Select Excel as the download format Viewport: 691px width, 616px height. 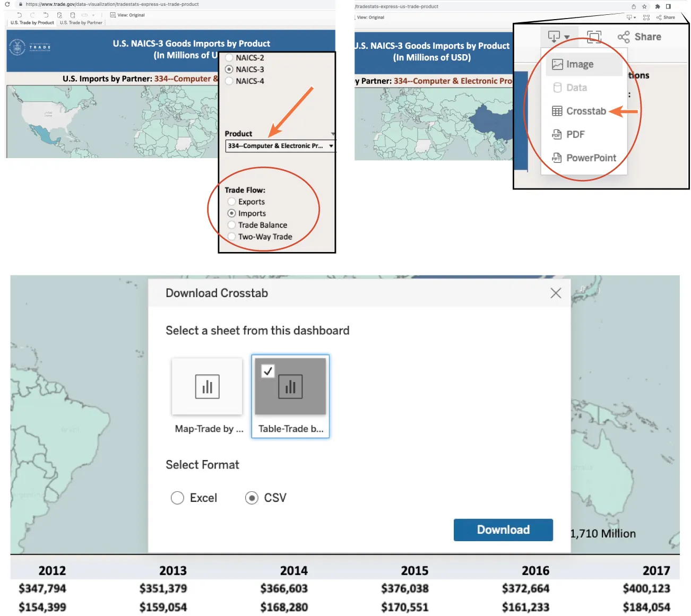coord(177,498)
